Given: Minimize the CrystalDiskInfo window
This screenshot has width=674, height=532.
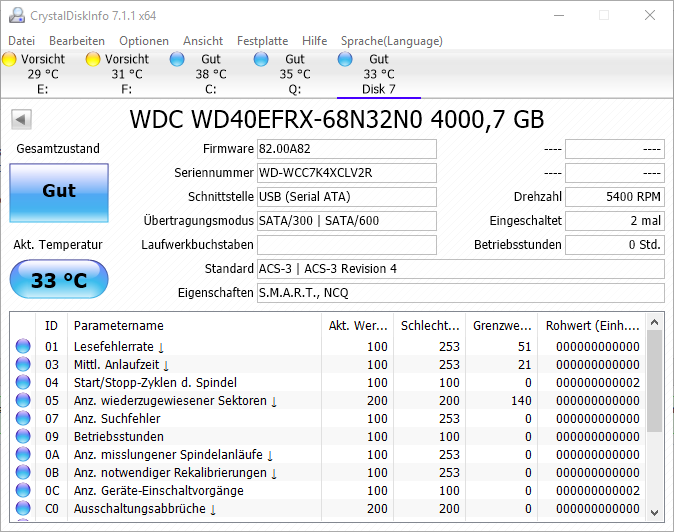Looking at the screenshot, I should 559,15.
